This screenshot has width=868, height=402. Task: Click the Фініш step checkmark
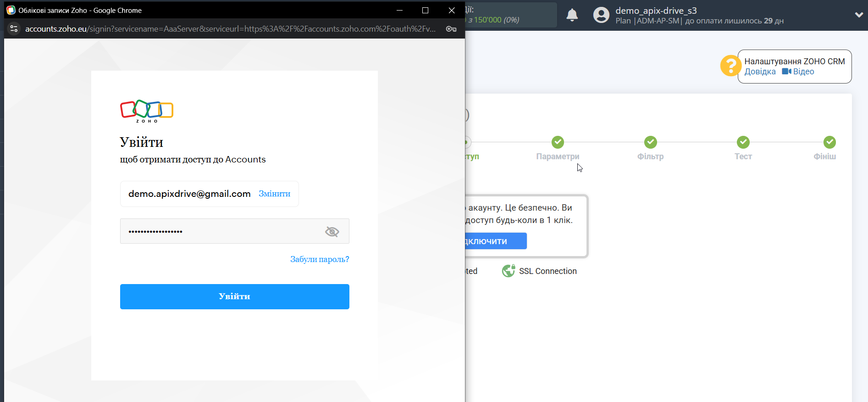click(829, 142)
